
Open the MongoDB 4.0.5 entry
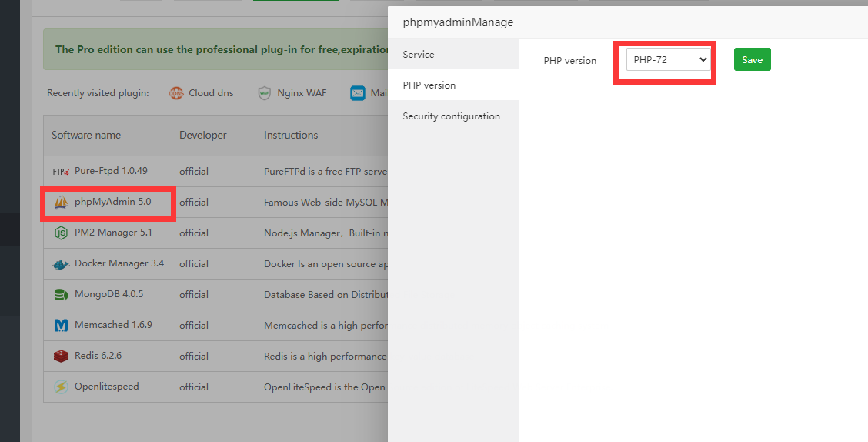[109, 294]
